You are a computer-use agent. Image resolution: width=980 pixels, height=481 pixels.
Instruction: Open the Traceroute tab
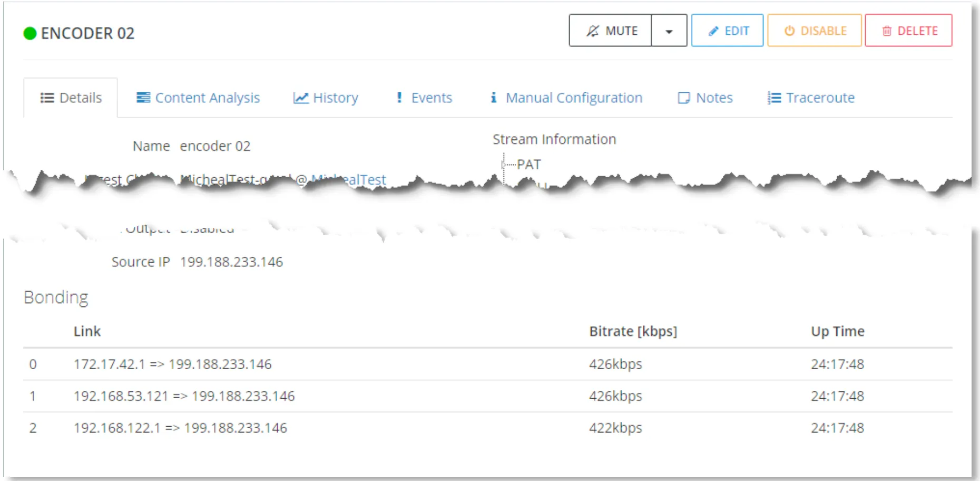[x=811, y=98]
